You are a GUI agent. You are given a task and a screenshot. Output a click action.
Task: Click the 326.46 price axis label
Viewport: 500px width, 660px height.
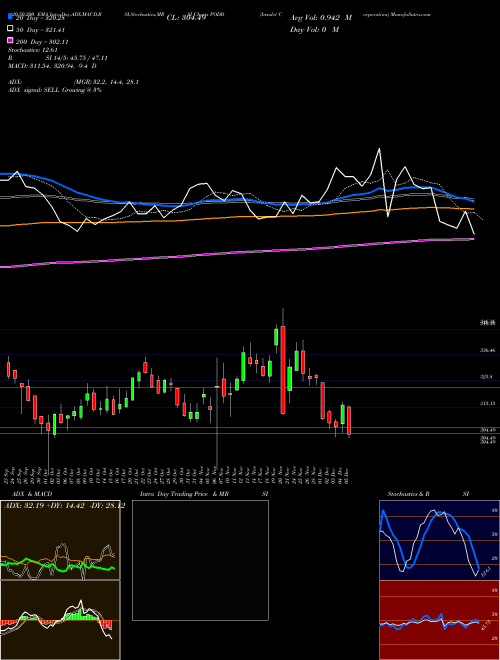489,350
